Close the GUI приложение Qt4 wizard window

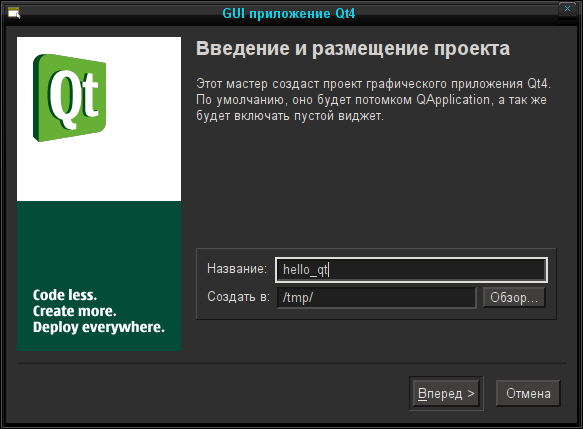coord(567,8)
